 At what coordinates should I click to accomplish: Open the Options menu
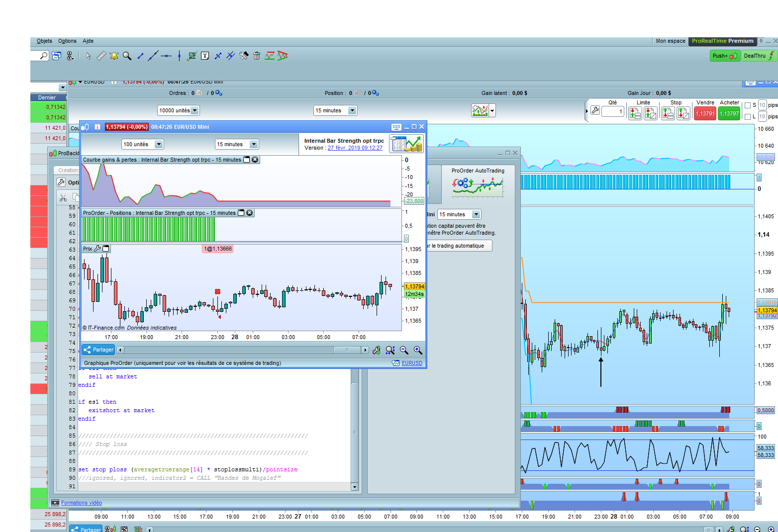point(67,41)
